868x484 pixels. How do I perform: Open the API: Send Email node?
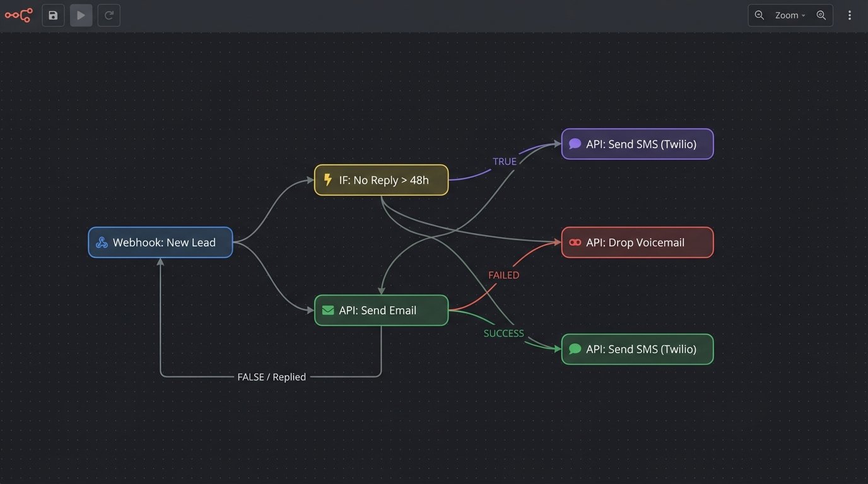pos(381,310)
